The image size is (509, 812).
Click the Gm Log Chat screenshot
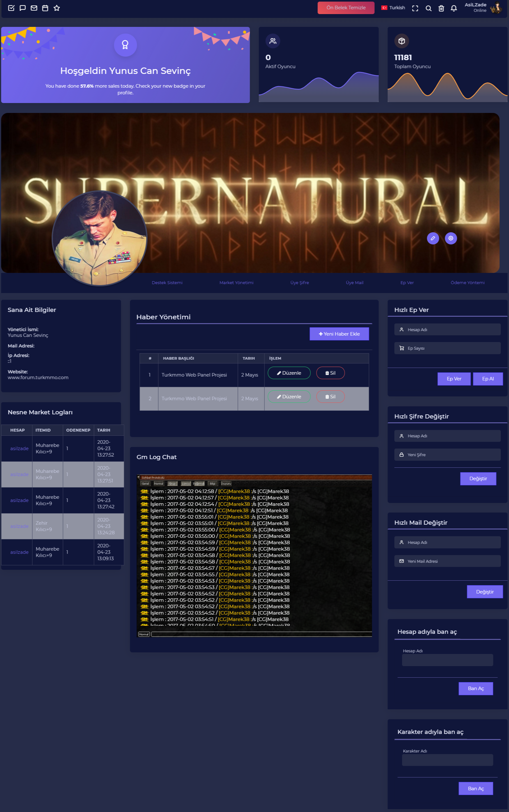pos(254,556)
